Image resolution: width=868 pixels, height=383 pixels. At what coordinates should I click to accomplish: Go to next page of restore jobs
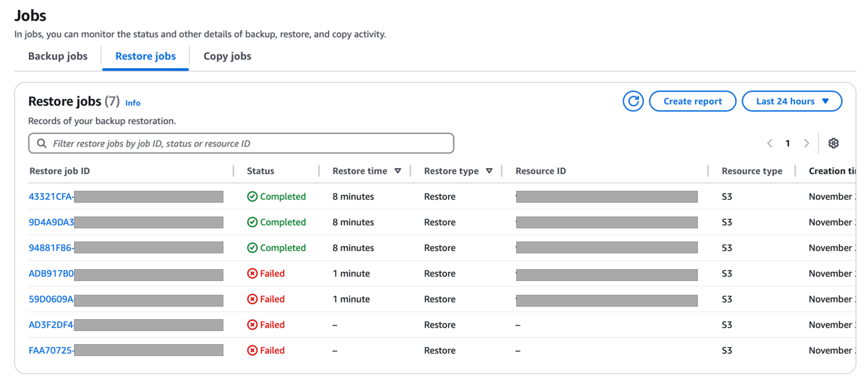coord(806,143)
